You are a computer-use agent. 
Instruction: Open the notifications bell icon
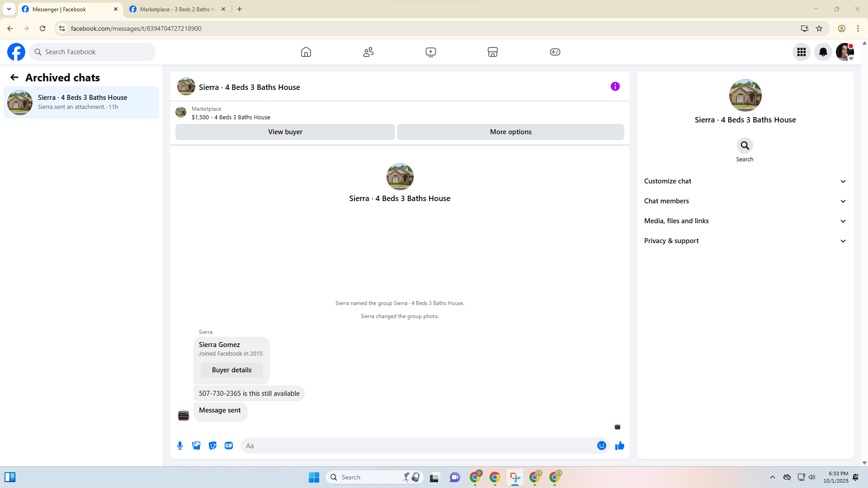823,52
